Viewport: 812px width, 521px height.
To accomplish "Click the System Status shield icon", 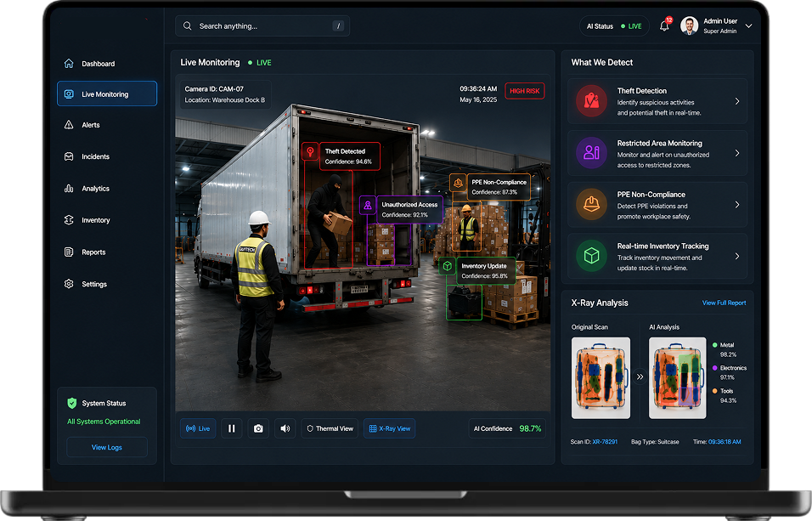I will pos(72,403).
